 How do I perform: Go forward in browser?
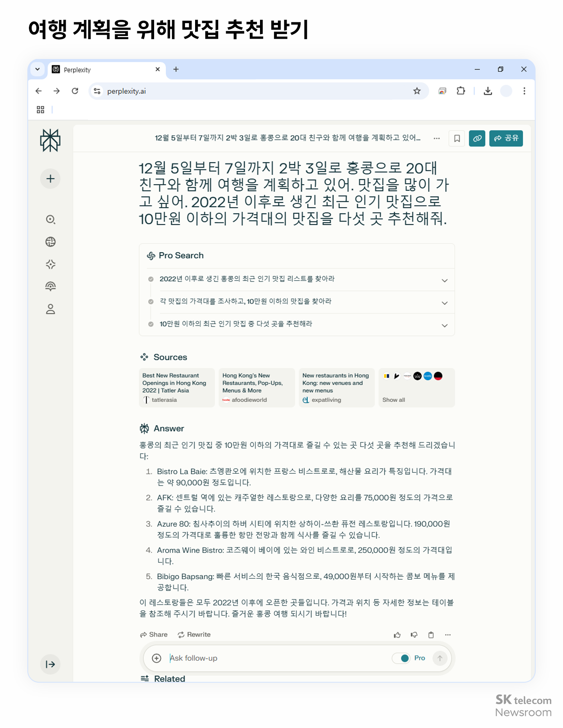click(57, 91)
